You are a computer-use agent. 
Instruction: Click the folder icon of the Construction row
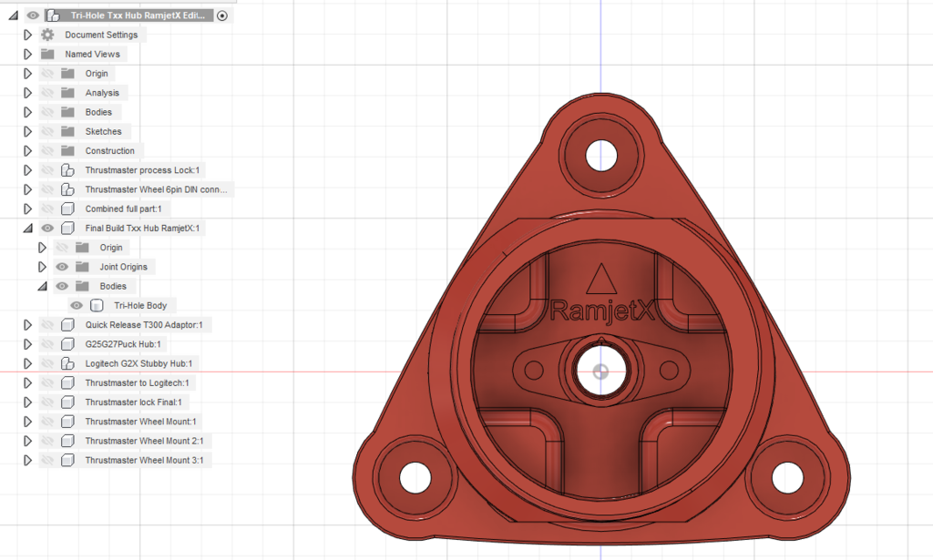[67, 151]
